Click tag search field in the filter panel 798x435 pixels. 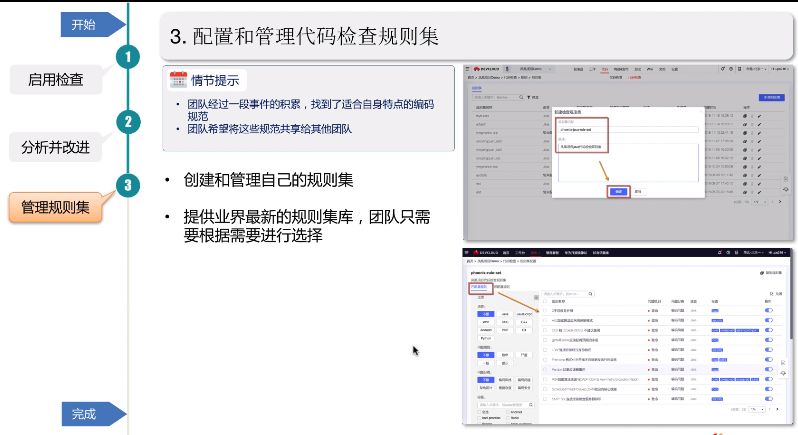coord(506,404)
